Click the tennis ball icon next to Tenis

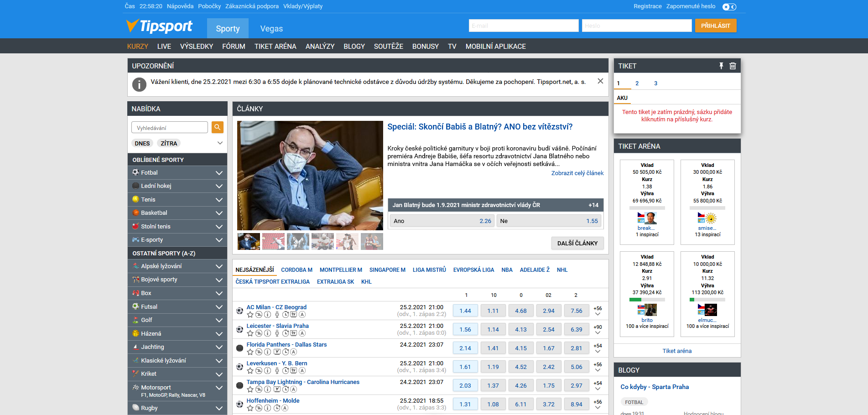(135, 199)
